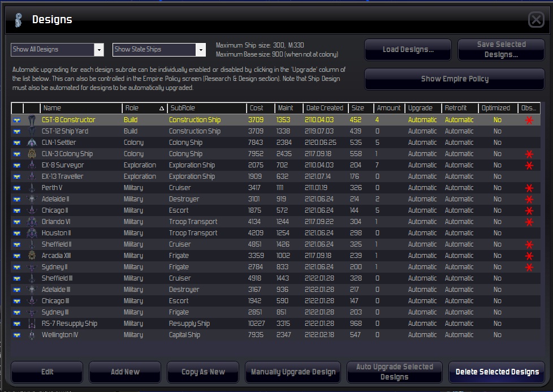Click the empire flag icon for Adelaide II
Viewport: 553px width, 392px height.
click(17, 199)
